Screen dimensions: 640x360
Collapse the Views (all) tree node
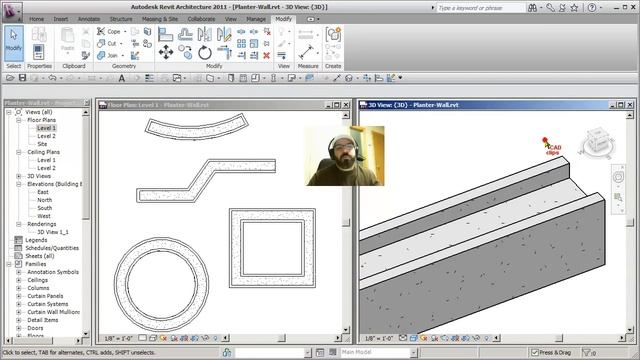point(9,112)
